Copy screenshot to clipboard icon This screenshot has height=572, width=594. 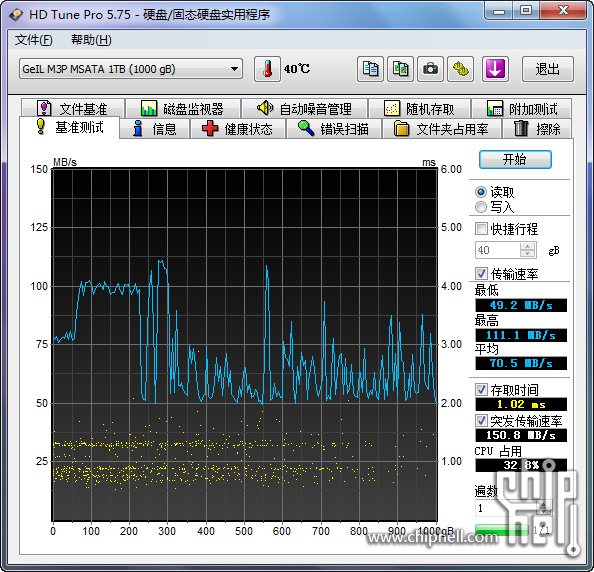(400, 69)
